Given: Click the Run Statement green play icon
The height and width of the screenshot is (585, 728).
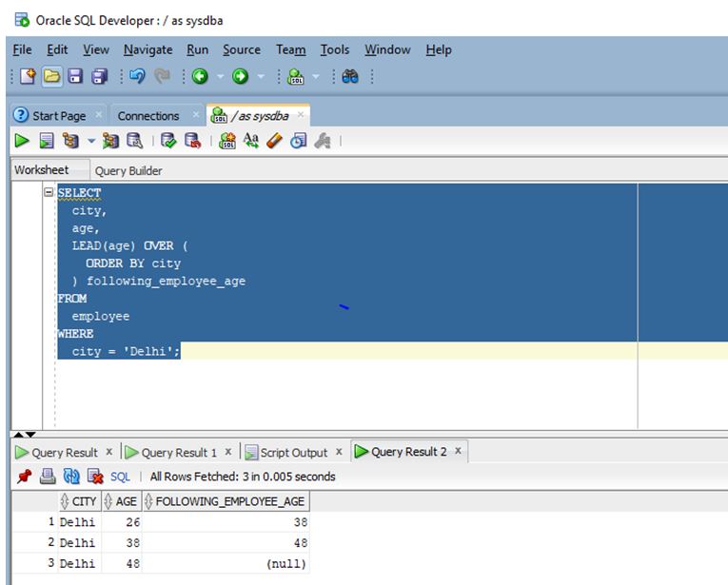Looking at the screenshot, I should [21, 141].
